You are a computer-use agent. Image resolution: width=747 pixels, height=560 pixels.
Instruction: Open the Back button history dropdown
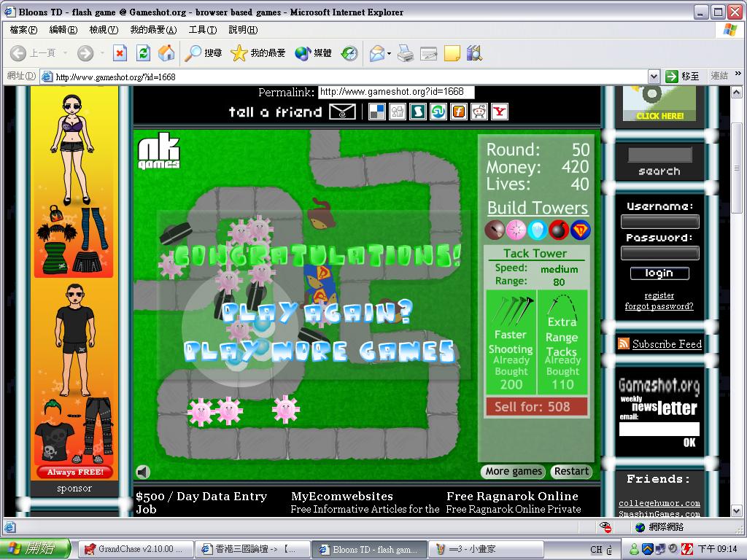(65, 52)
